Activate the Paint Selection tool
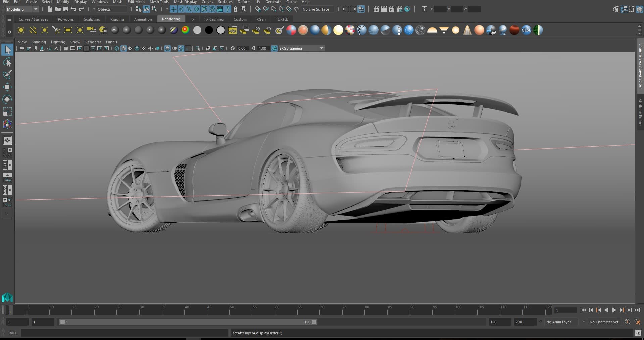Image resolution: width=644 pixels, height=340 pixels. [7, 75]
